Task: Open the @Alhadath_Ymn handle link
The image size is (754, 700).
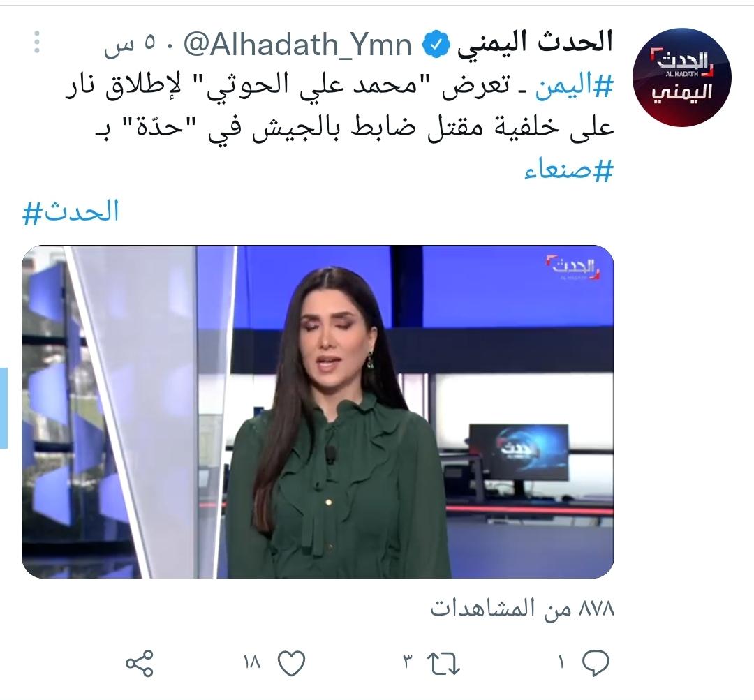Action: click(297, 44)
